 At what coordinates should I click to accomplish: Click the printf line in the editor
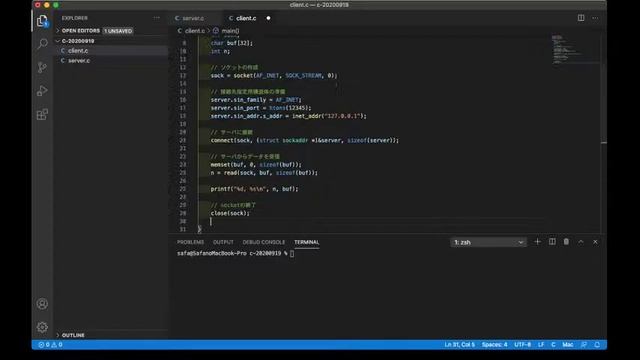(254, 189)
